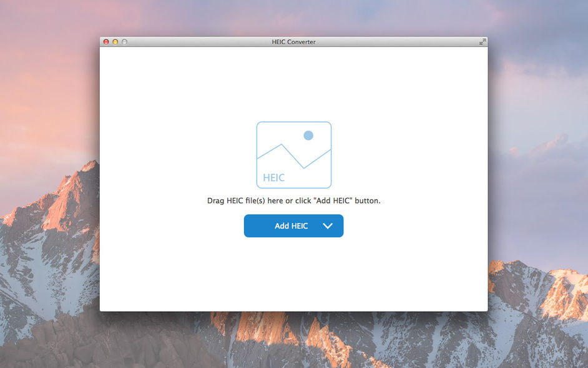Click the HEIC image placeholder icon
The width and height of the screenshot is (588, 368).
pos(293,155)
